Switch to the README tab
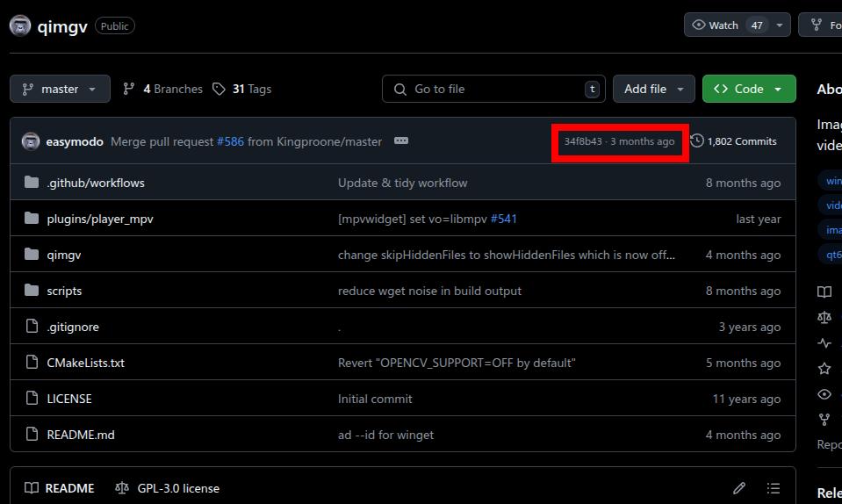 60,488
